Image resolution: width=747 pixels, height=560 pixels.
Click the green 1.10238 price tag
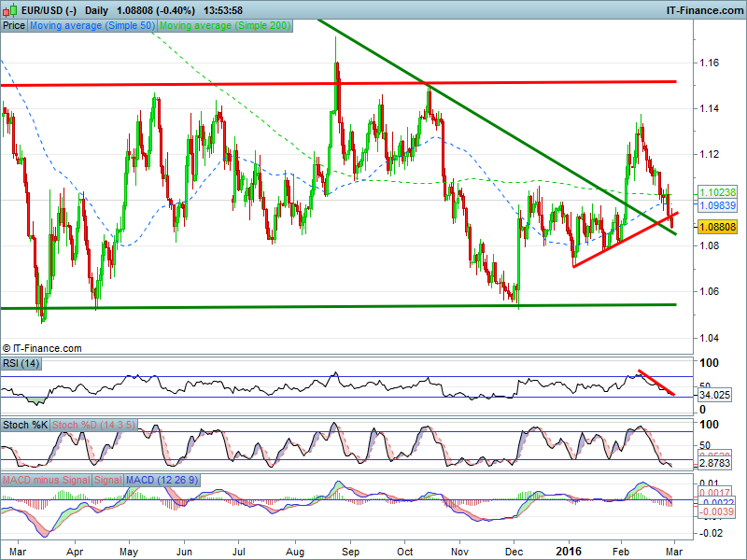717,193
